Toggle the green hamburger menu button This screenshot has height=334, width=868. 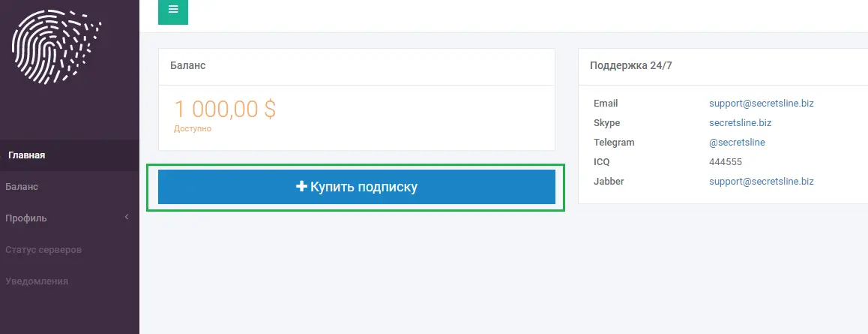point(173,11)
